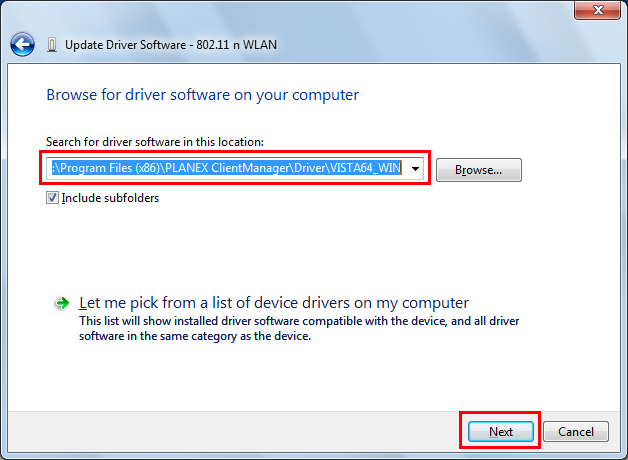Click the Include subfolders label text
Viewport: 628px width, 460px height.
tap(110, 198)
